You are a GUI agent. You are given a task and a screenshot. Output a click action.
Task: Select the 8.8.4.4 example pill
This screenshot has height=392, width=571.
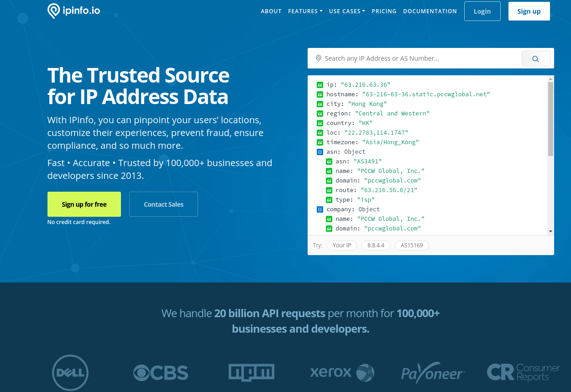point(376,245)
